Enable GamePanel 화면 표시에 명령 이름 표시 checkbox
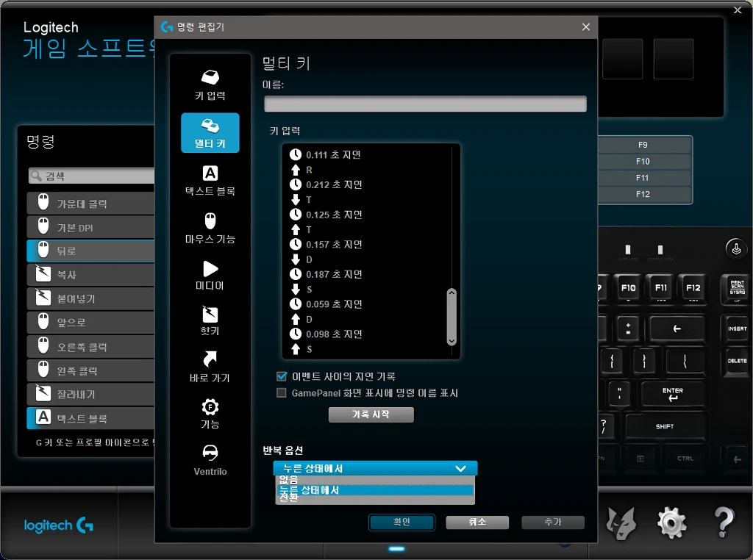This screenshot has height=560, width=753. pos(282,393)
